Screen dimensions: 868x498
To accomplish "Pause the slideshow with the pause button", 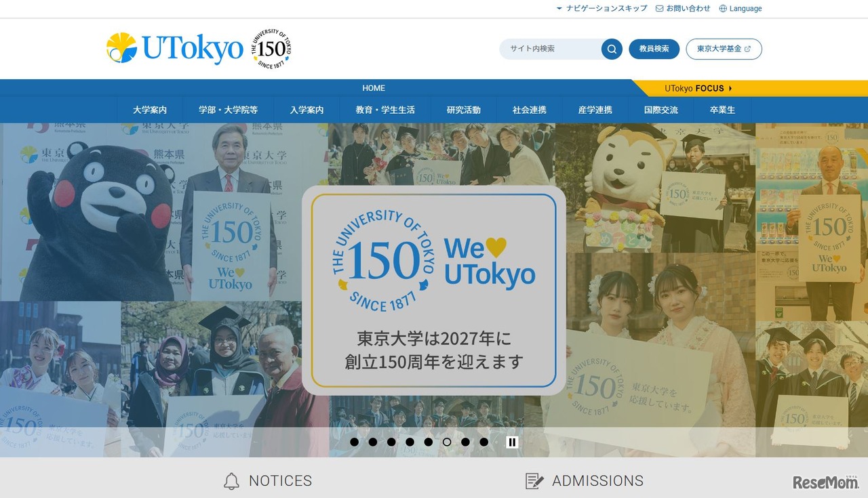I will 512,442.
